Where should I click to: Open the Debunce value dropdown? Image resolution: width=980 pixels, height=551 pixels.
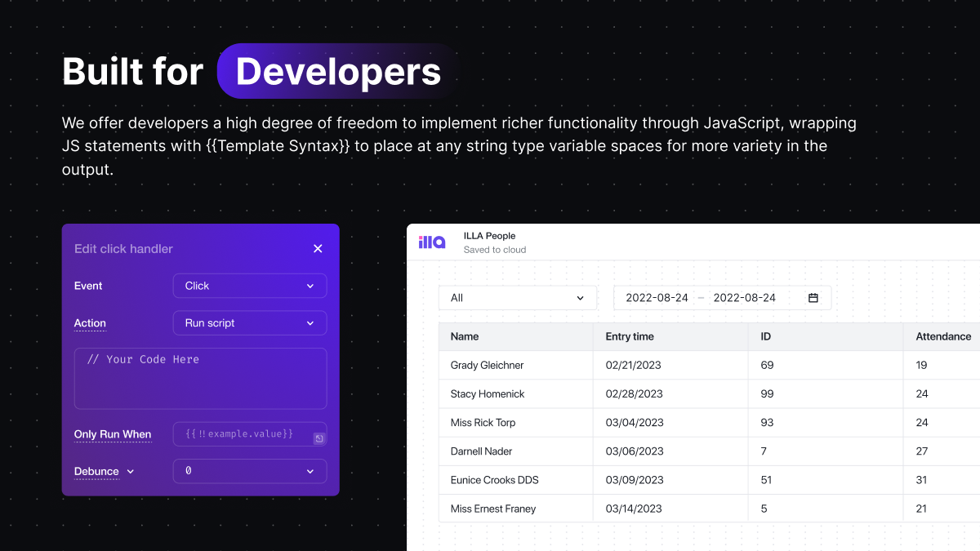(x=250, y=471)
